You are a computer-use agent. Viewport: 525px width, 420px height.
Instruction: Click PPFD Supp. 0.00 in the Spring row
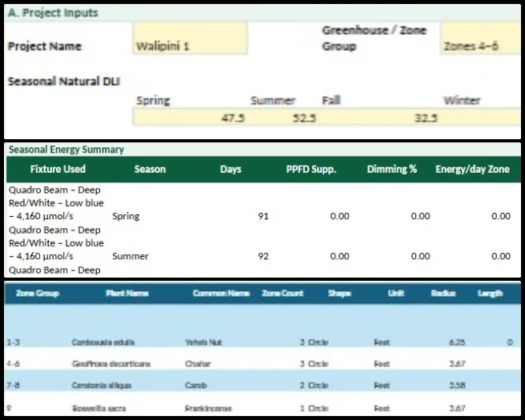(339, 216)
